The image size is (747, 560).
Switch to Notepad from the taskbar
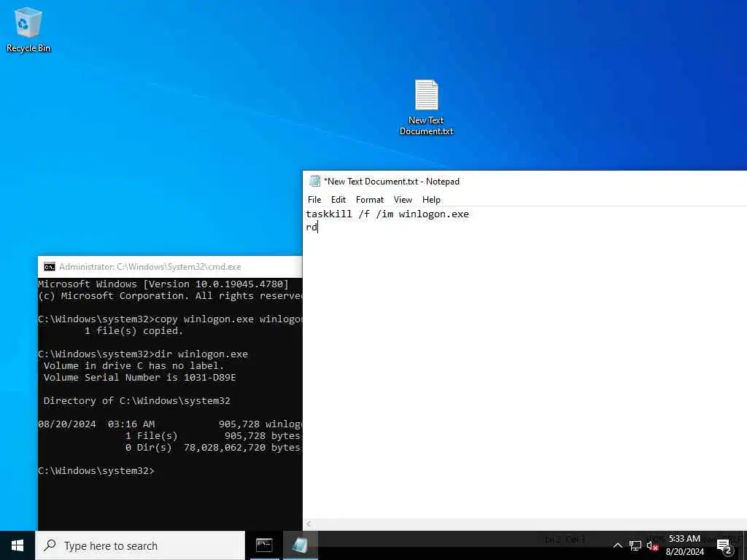coord(300,545)
